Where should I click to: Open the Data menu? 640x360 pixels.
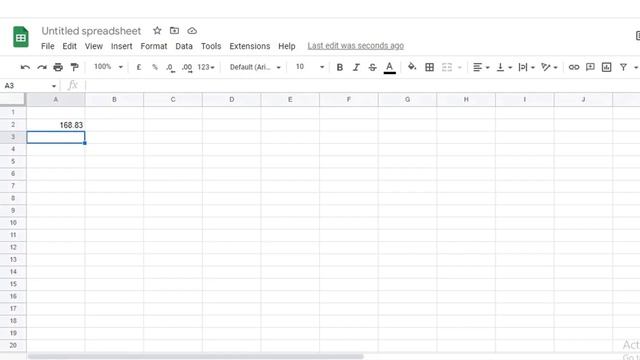pos(184,46)
